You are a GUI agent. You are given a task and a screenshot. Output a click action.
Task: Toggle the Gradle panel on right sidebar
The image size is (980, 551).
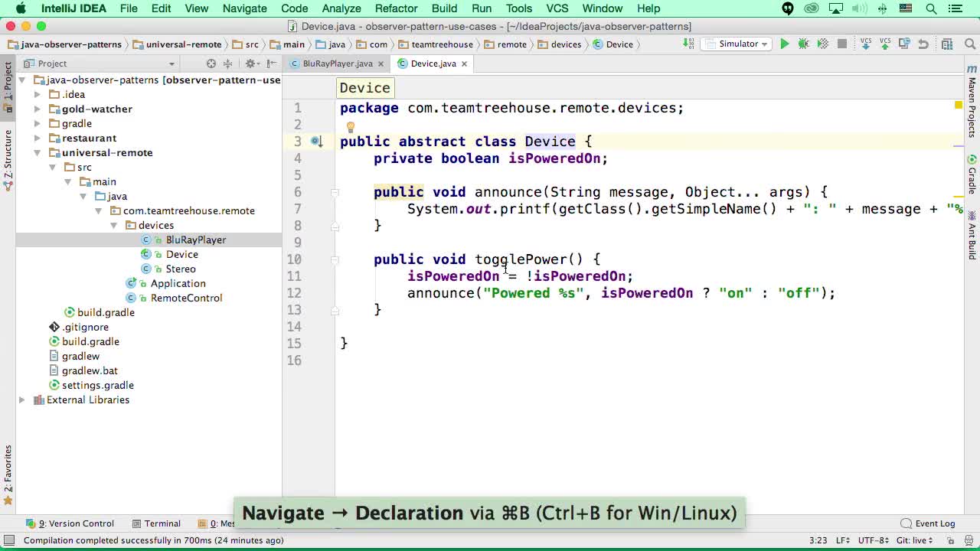pos(972,184)
